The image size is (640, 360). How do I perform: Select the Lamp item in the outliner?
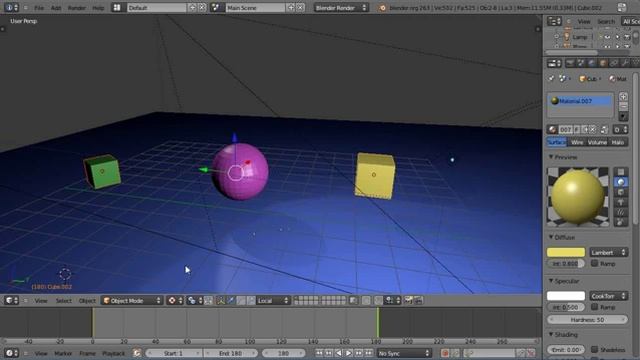580,37
